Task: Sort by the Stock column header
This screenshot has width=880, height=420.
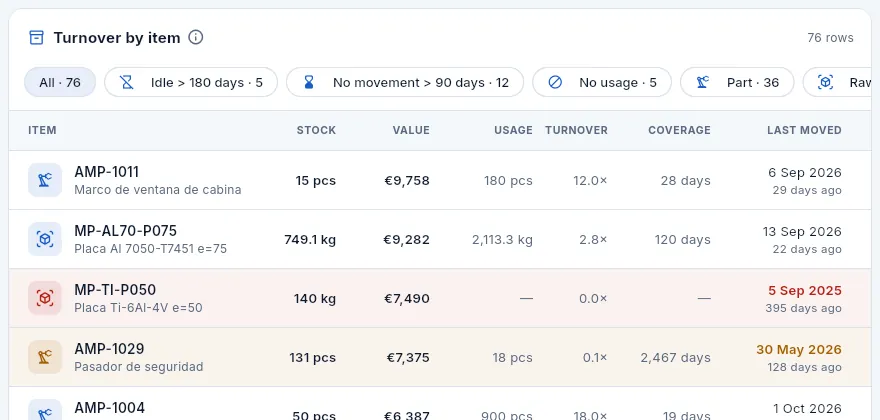Action: [316, 130]
